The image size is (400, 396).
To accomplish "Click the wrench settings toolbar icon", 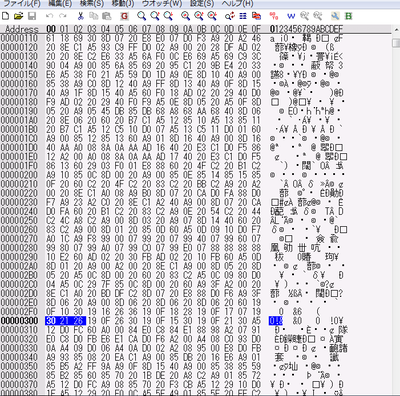I will [335, 16].
